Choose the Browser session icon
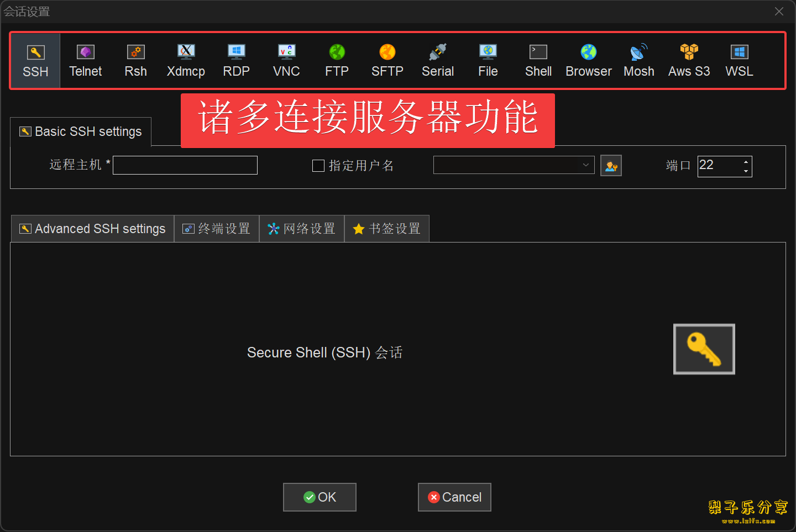 (589, 61)
